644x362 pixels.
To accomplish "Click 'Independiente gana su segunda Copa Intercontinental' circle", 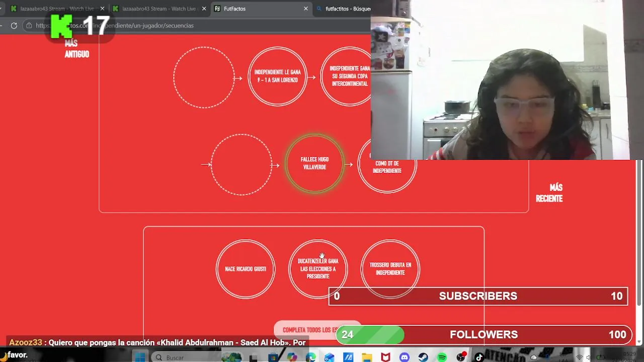I will tap(346, 76).
